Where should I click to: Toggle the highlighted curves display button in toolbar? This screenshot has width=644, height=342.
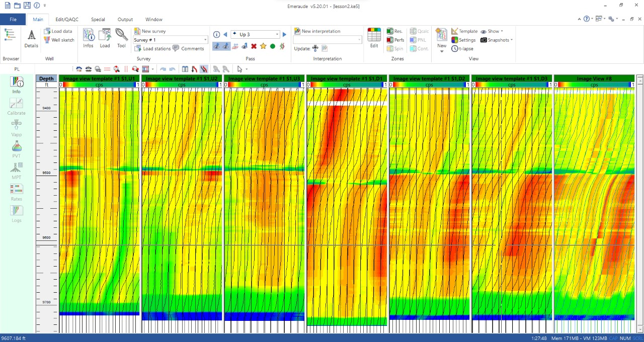[x=203, y=69]
